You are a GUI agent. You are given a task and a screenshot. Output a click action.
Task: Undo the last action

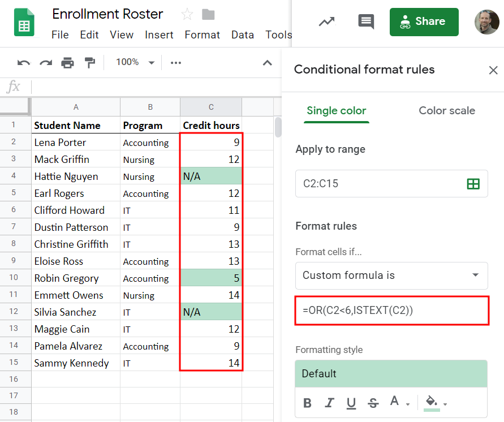click(24, 63)
